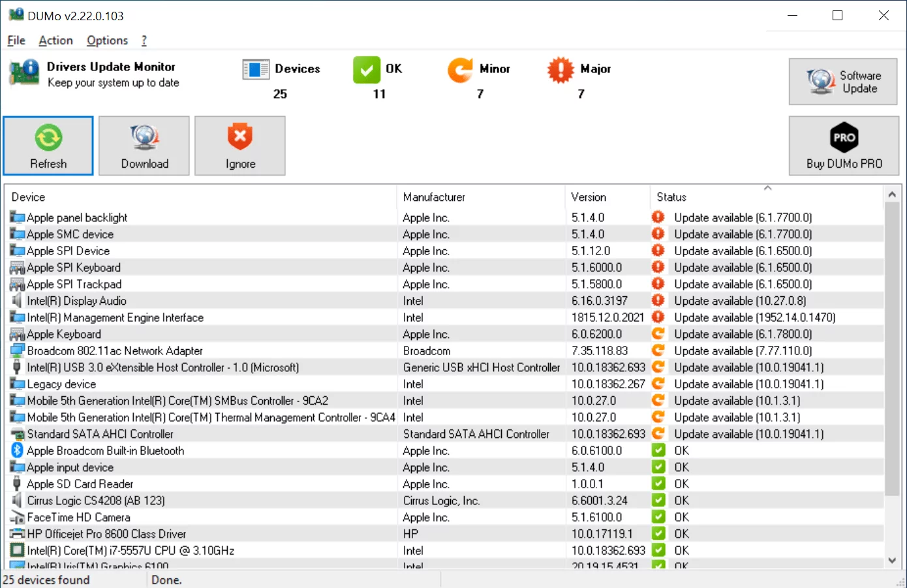Image resolution: width=907 pixels, height=588 pixels.
Task: Click 'Generic USB xHCI Host Controller' manufacturer cell
Action: click(x=482, y=367)
